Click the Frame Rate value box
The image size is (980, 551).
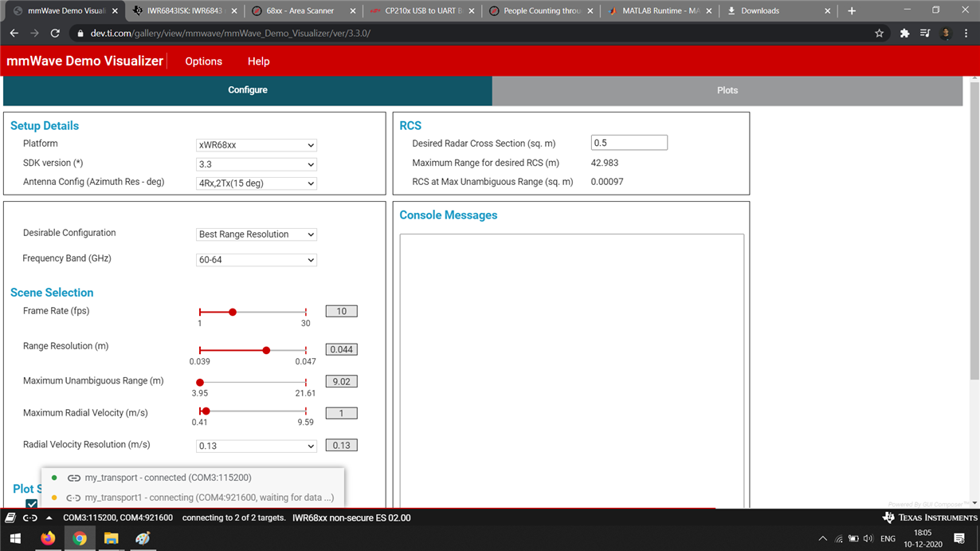tap(342, 311)
